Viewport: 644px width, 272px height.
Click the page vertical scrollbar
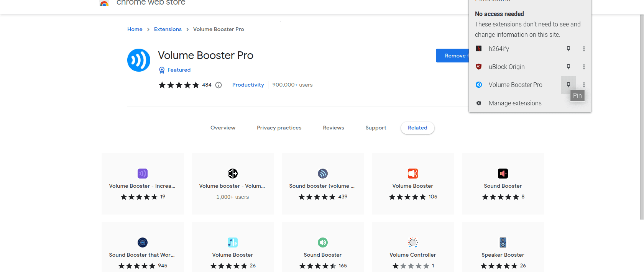click(642, 117)
